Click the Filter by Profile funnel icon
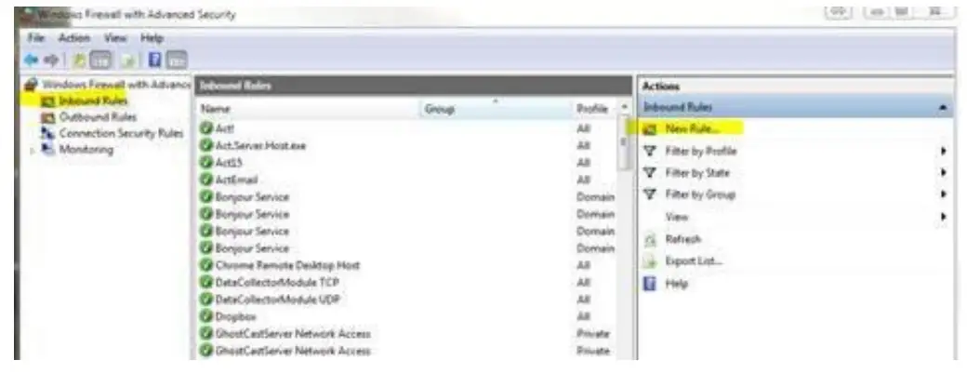980x387 pixels. click(650, 152)
